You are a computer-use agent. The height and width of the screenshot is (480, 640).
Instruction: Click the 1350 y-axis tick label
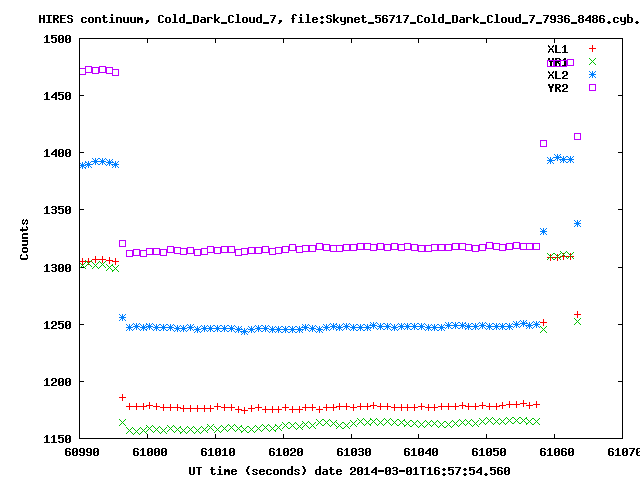(57, 211)
